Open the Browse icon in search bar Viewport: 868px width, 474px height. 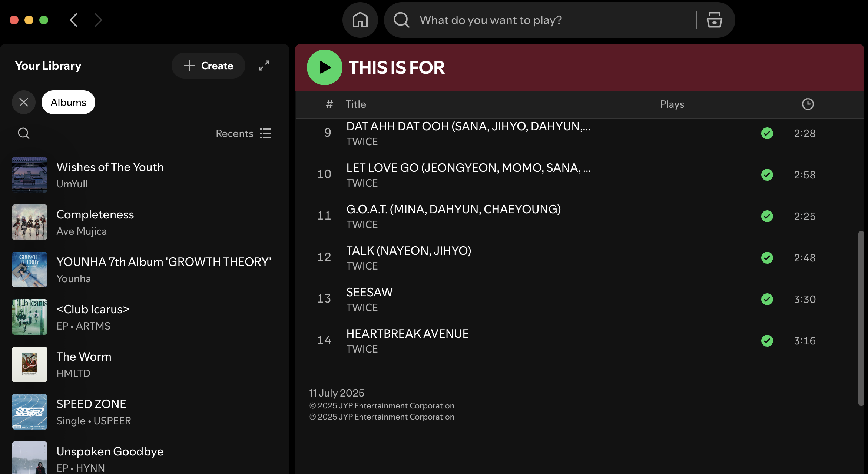tap(714, 20)
